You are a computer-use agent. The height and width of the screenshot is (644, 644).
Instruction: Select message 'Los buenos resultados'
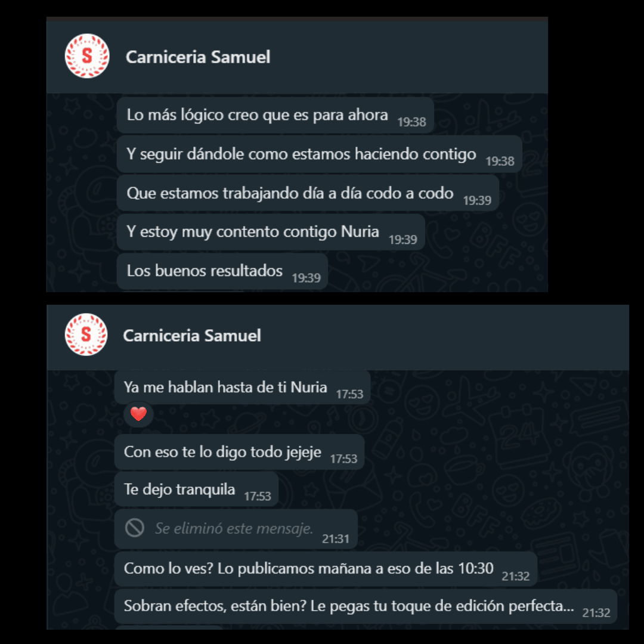222,271
